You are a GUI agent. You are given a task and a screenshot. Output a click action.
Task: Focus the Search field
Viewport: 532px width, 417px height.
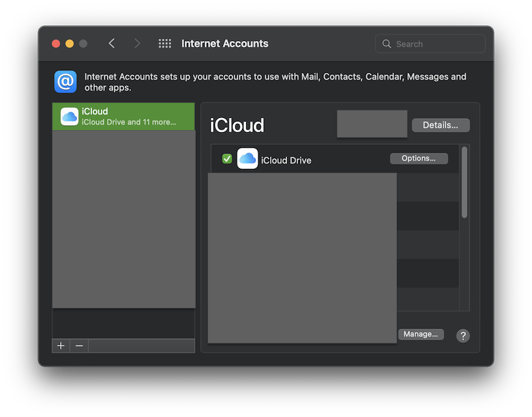pos(430,44)
